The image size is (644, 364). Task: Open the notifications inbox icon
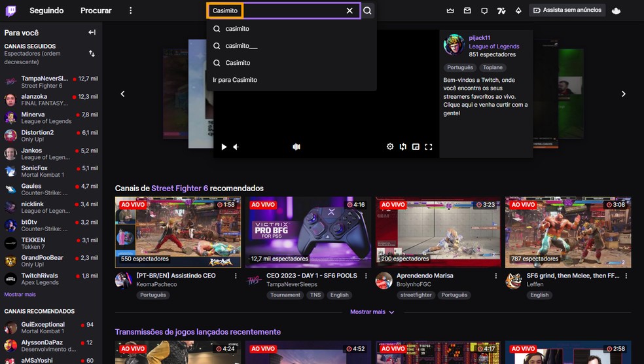[x=467, y=10]
